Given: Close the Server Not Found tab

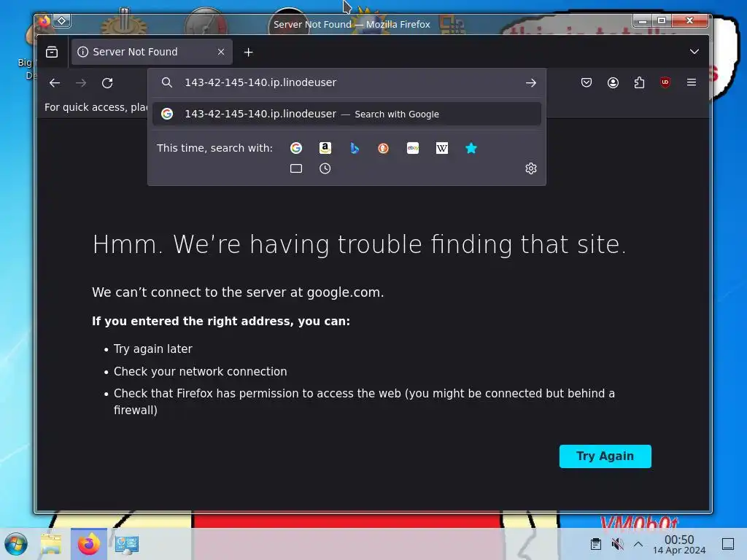Looking at the screenshot, I should click(x=221, y=52).
